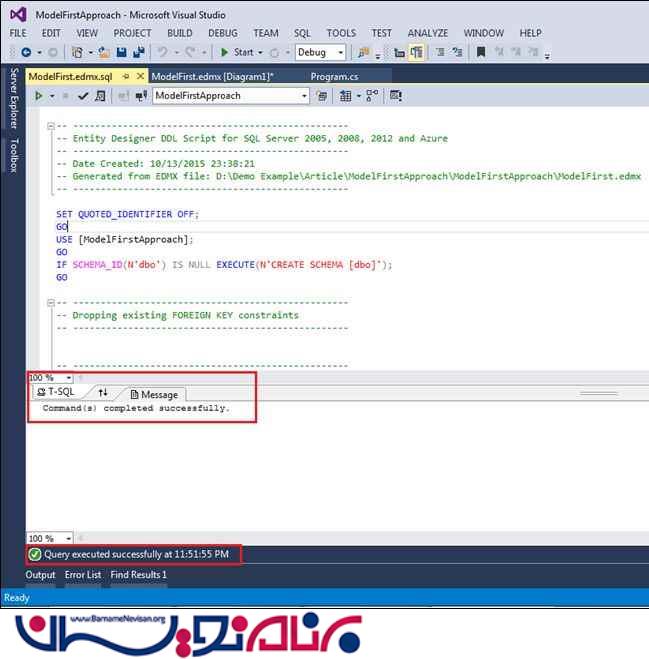This screenshot has height=659, width=649.
Task: Switch to ModelFirst.edmx [Diagram1] tab
Action: click(212, 76)
